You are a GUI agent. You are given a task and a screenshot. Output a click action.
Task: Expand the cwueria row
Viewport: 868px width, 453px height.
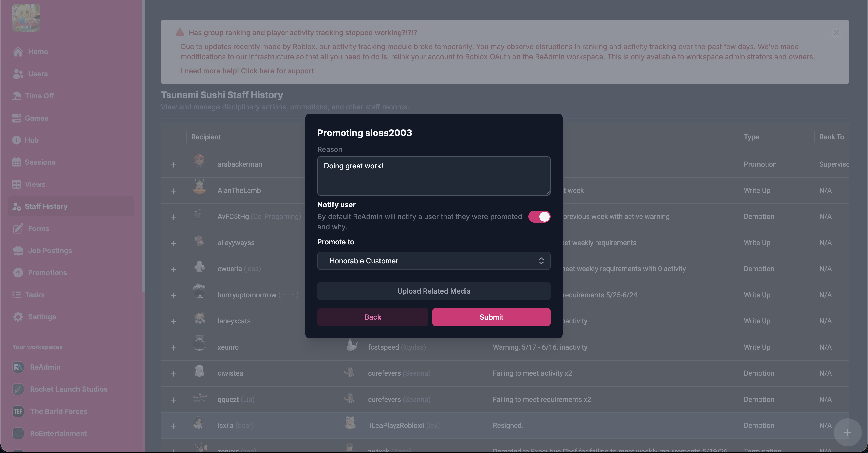(x=173, y=269)
